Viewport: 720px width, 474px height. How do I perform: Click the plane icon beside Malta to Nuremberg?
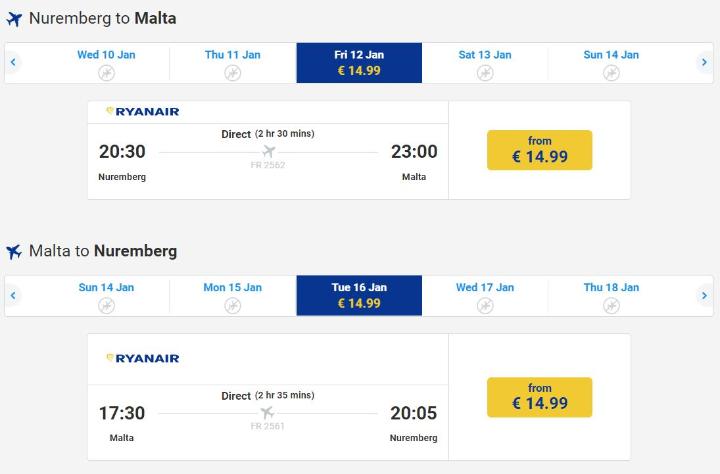coord(14,252)
